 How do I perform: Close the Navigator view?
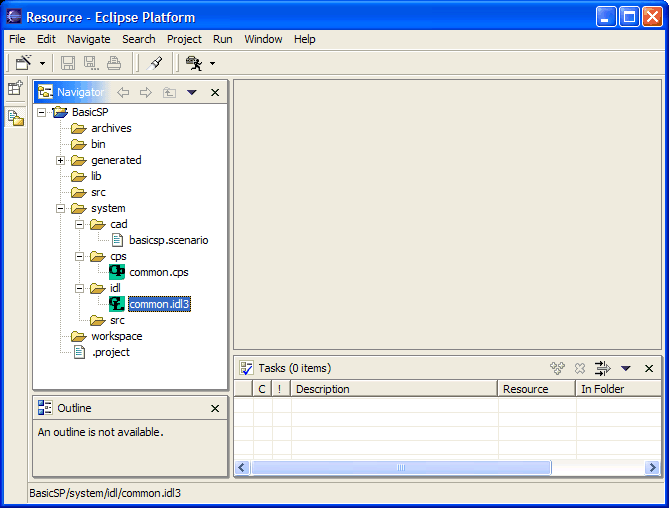pos(215,92)
